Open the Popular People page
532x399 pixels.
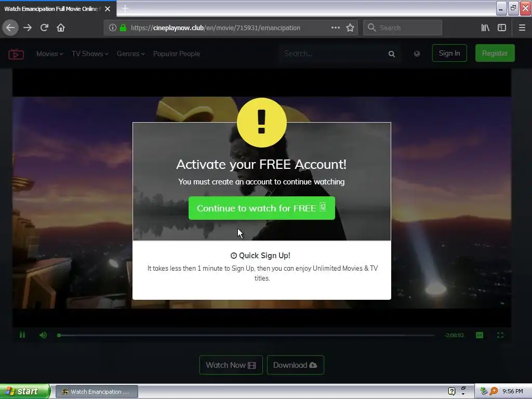177,54
